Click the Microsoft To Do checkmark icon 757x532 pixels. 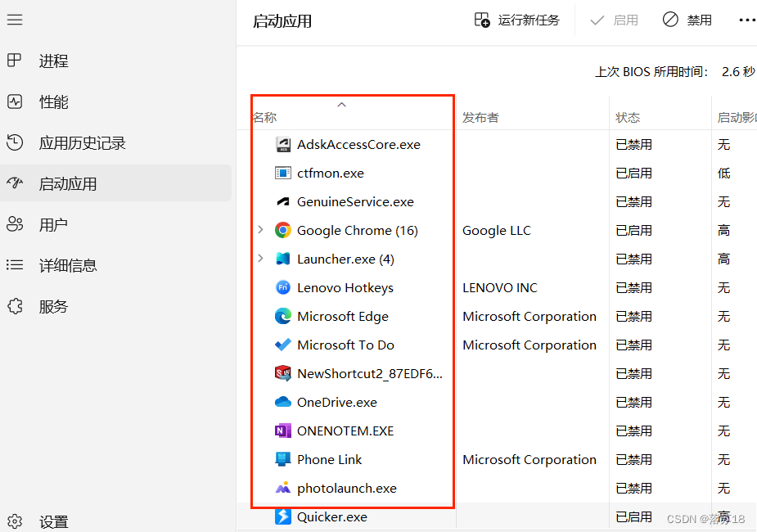[x=283, y=345]
